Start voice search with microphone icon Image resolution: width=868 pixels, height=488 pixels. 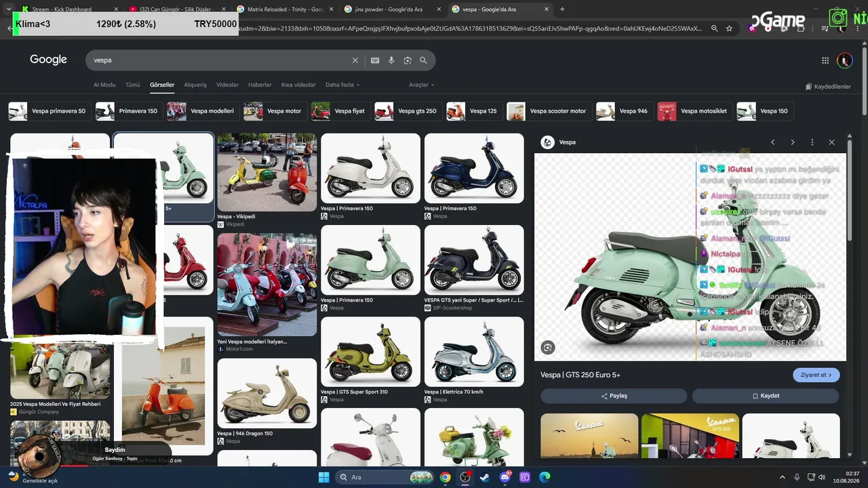391,60
